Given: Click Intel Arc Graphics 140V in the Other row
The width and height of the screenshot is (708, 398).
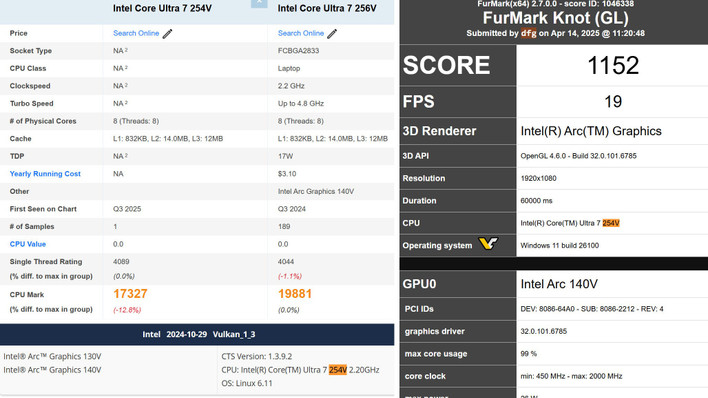Looking at the screenshot, I should [x=316, y=192].
